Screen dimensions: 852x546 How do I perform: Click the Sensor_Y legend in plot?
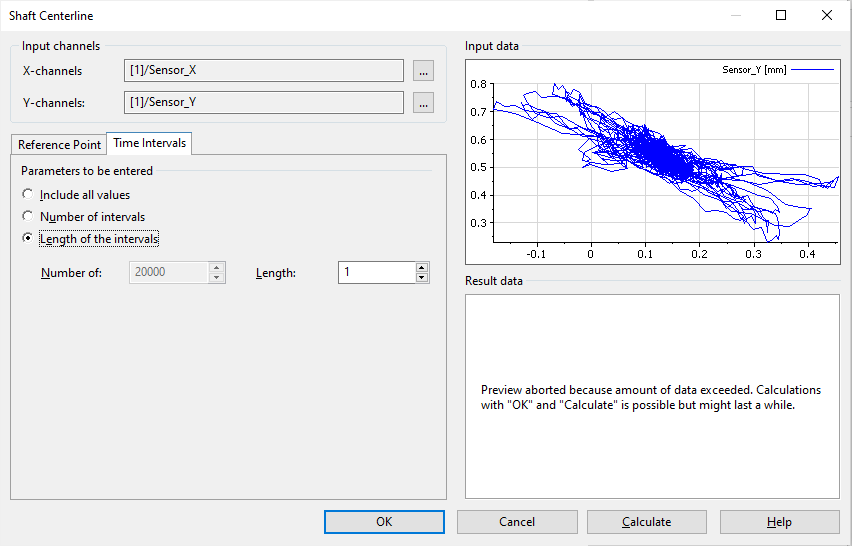(x=766, y=70)
